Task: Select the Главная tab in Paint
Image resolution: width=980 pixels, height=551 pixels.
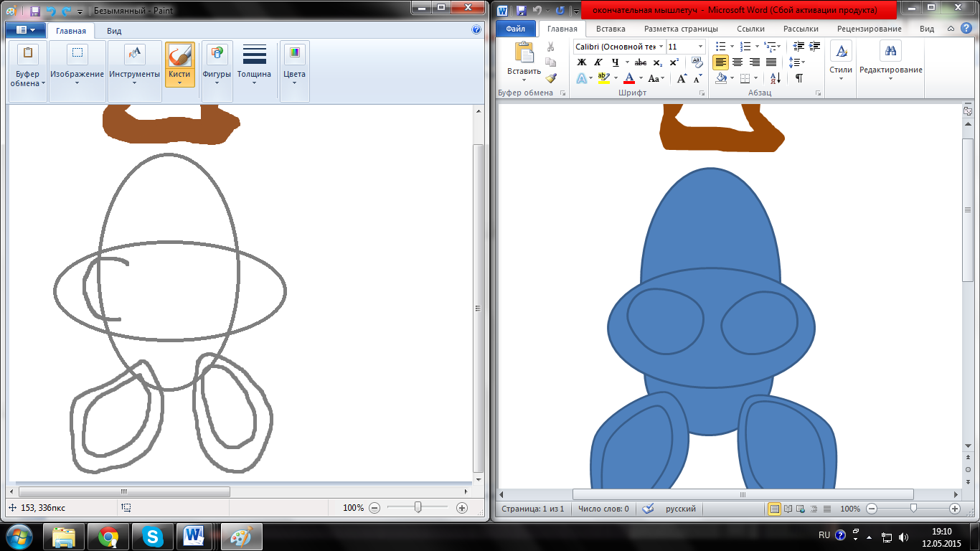Action: coord(72,31)
